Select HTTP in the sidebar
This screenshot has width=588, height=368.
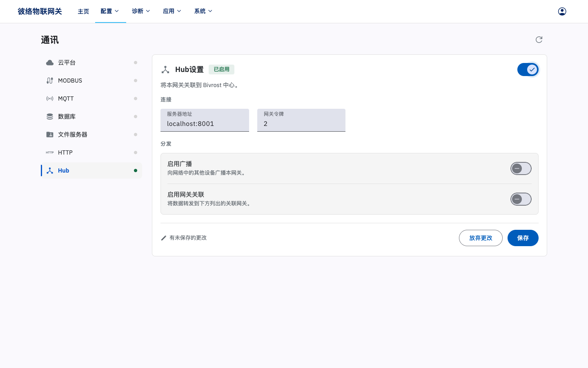91,153
